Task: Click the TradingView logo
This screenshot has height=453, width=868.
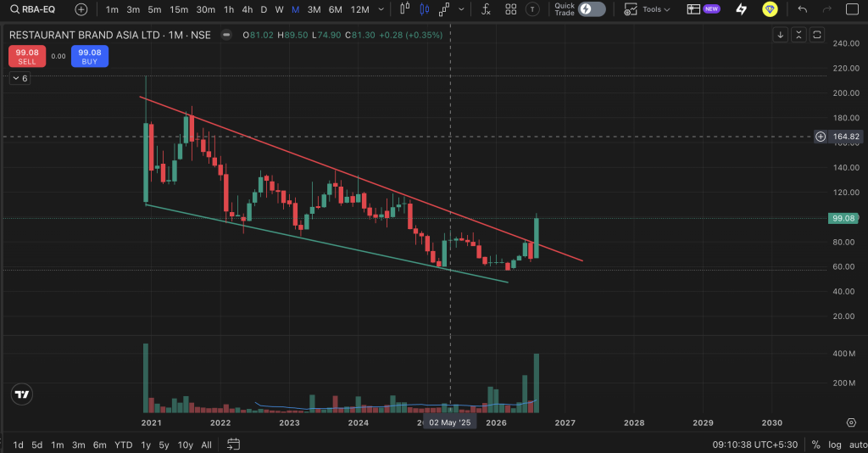Action: point(22,394)
